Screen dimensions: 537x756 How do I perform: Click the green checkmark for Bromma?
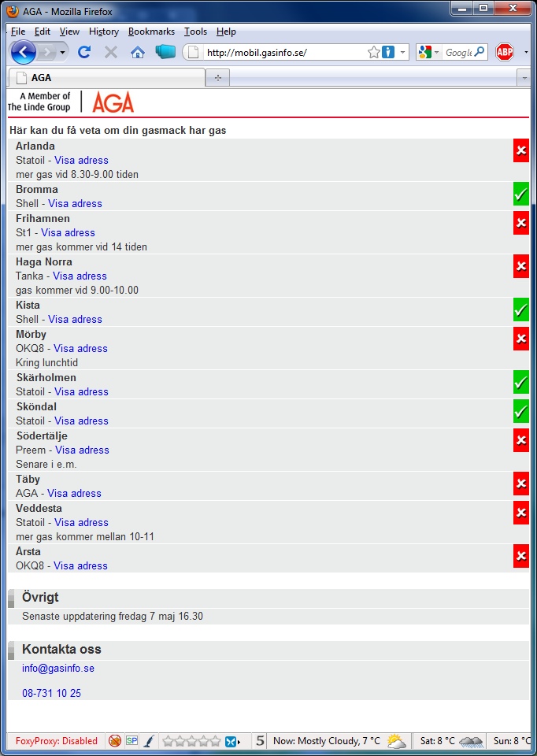tap(521, 194)
